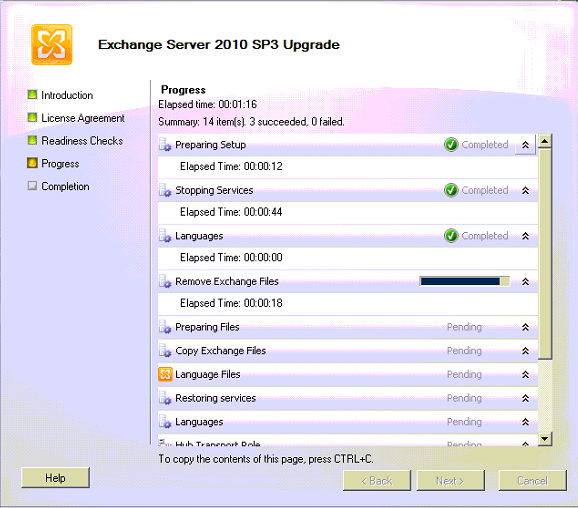
Task: Click the License Agreement step status indicator
Action: click(x=32, y=118)
